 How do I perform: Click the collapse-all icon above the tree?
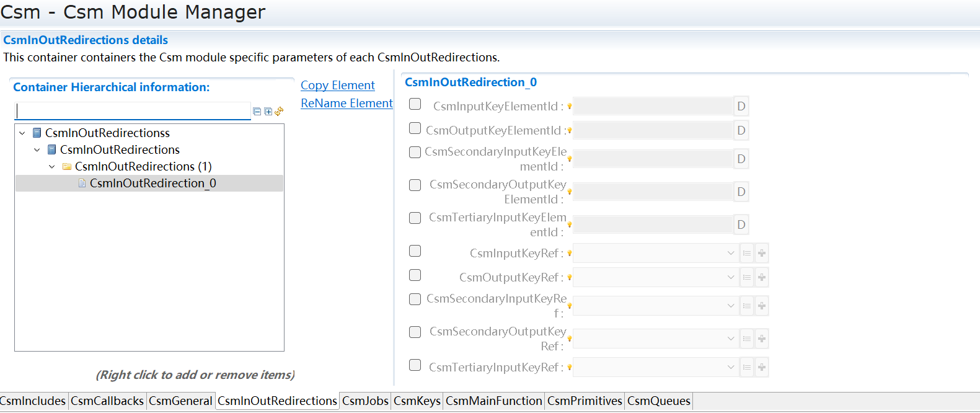[257, 112]
